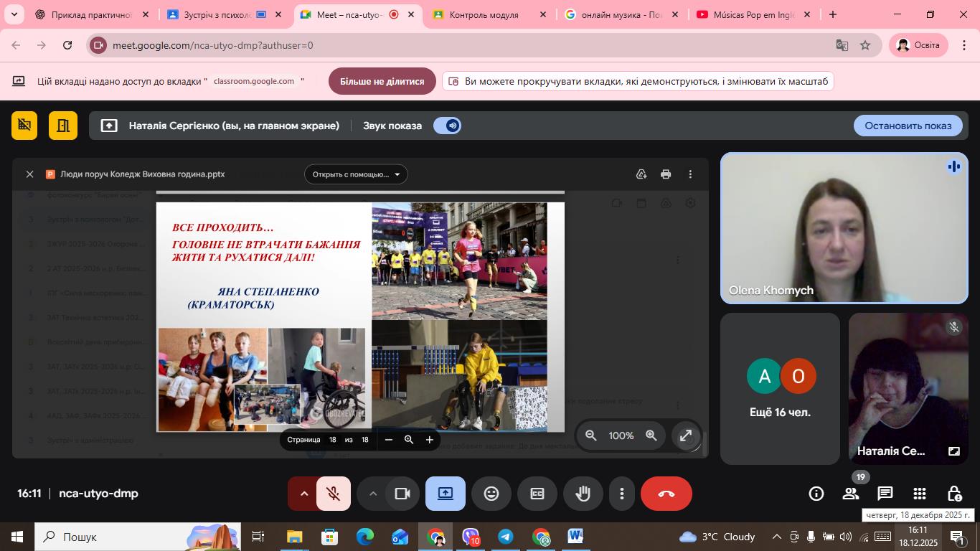Click the Остановить показ button
The height and width of the screenshot is (551, 980).
coord(908,126)
